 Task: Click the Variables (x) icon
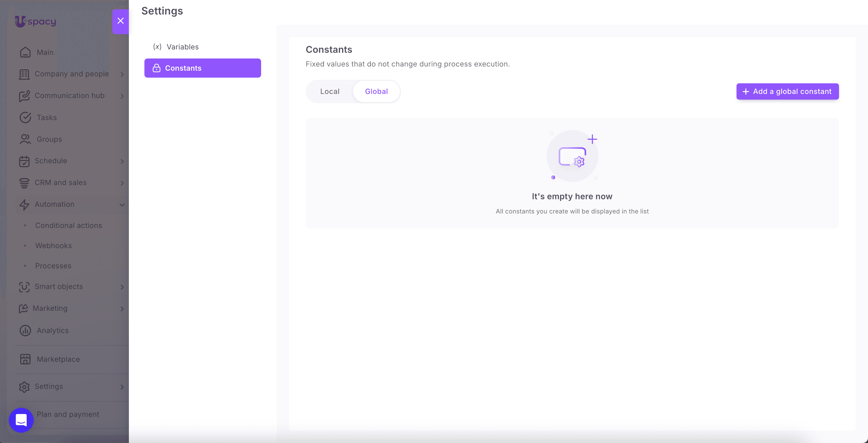[157, 47]
